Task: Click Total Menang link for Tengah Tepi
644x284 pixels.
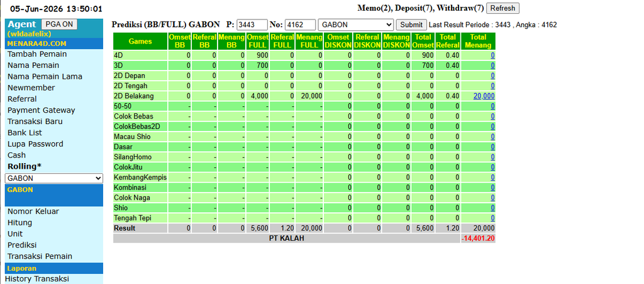Action: coord(492,218)
